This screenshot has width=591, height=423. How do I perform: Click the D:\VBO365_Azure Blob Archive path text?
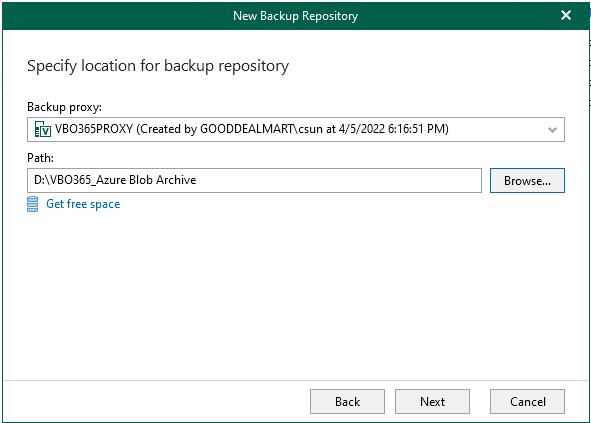pyautogui.click(x=115, y=180)
